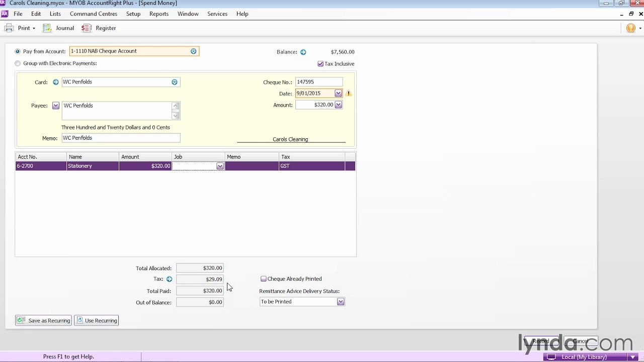Viewport: 644px width, 362px height.
Task: Click the Card zoom arrow icon
Action: pos(55,82)
